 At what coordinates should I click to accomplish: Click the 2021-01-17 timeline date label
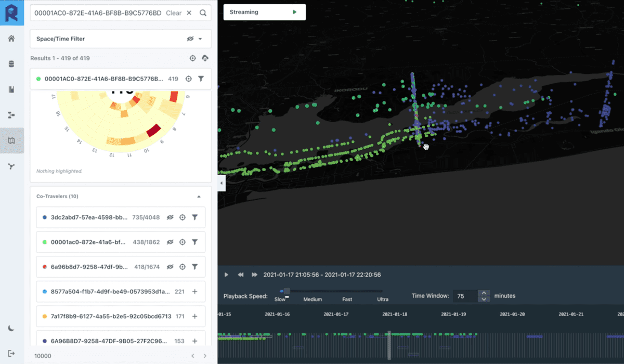click(x=336, y=314)
